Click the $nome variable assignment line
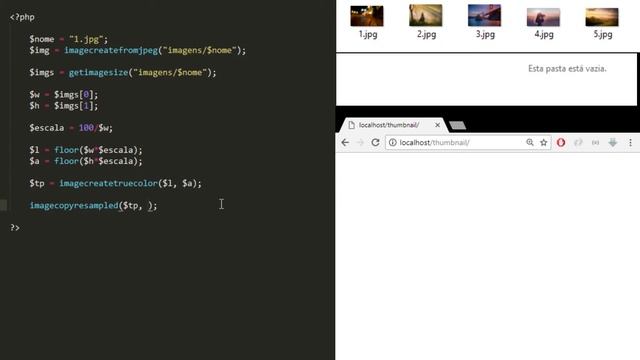 [x=69, y=39]
